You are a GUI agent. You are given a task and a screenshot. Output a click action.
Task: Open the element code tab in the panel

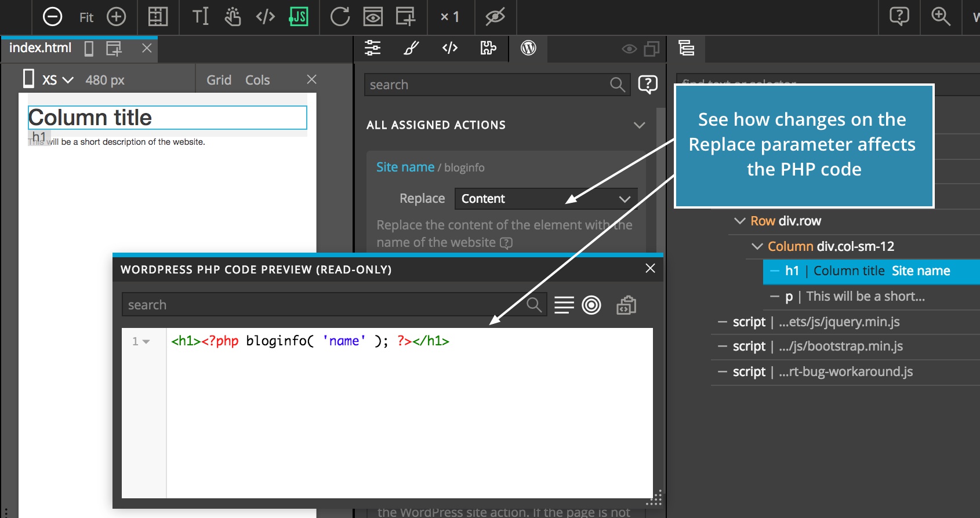[450, 48]
